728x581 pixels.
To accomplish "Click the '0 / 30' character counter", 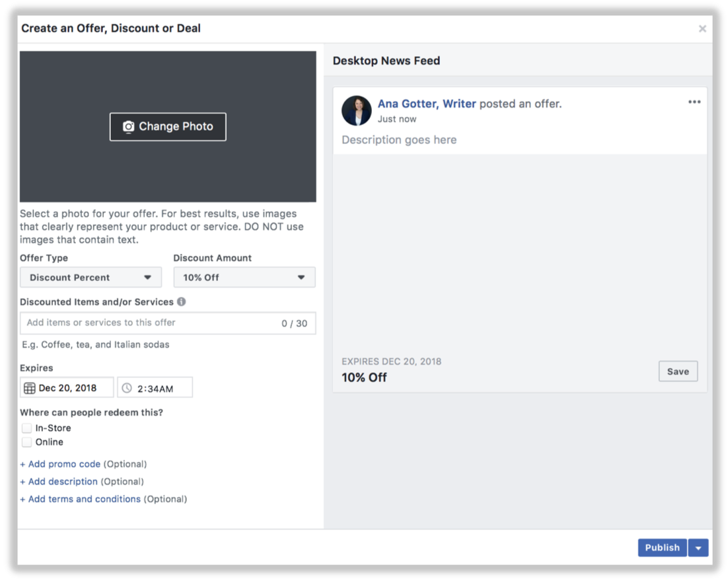I will point(295,323).
